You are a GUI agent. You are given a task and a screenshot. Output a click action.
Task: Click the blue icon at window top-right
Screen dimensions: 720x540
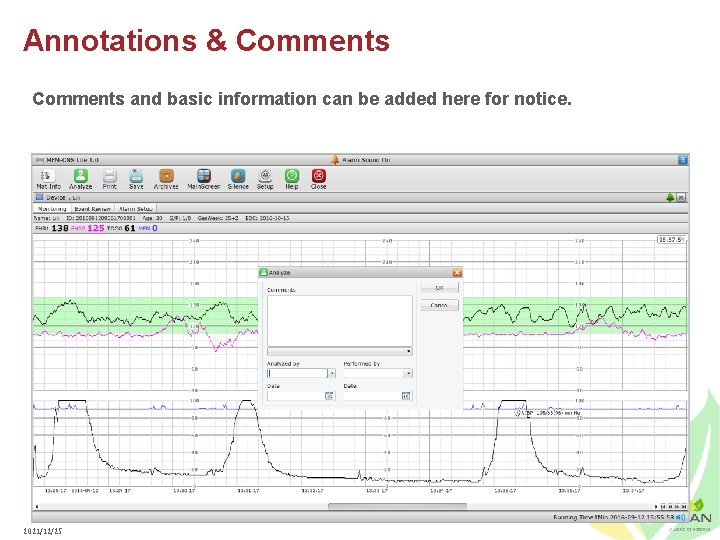pos(683,160)
